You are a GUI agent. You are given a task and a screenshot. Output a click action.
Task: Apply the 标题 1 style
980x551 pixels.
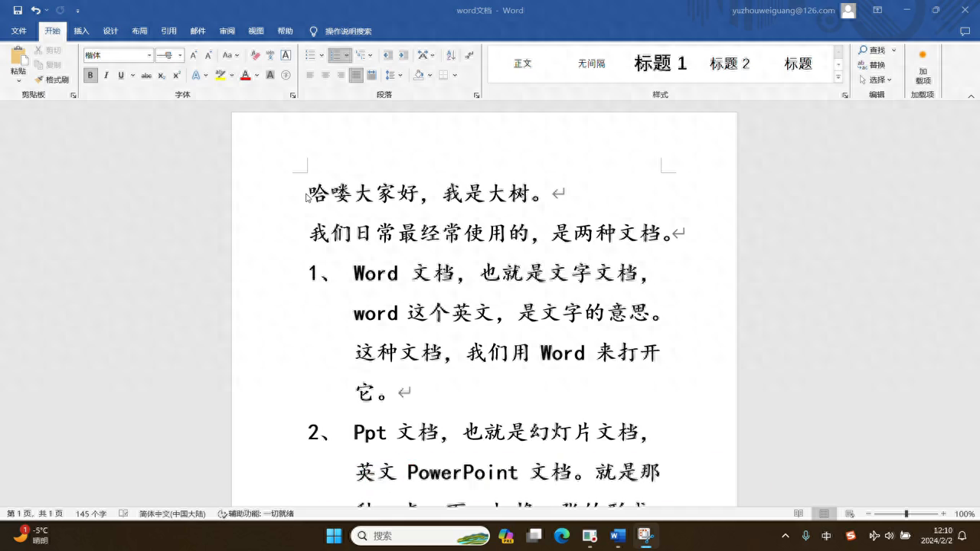(660, 64)
